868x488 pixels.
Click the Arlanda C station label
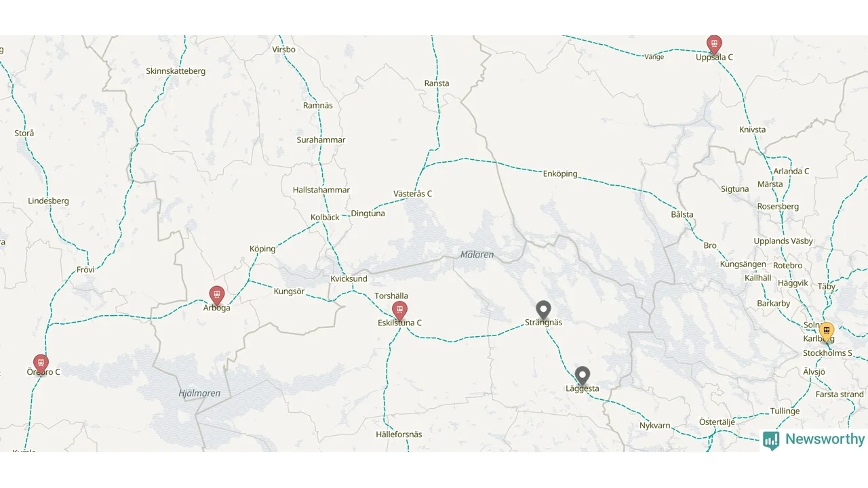click(x=791, y=171)
